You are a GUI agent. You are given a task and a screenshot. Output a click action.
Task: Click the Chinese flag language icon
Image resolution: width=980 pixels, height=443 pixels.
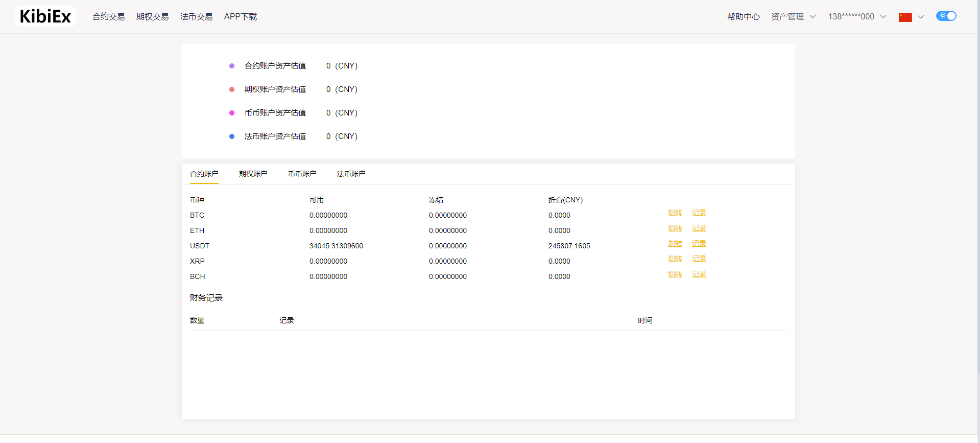tap(905, 17)
